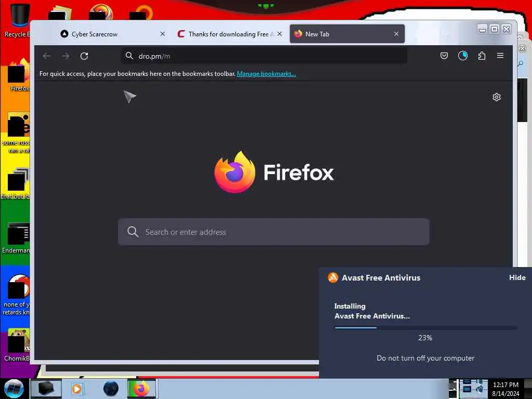This screenshot has width=532, height=399.
Task: Maximize the Firefox window
Action: [495, 29]
